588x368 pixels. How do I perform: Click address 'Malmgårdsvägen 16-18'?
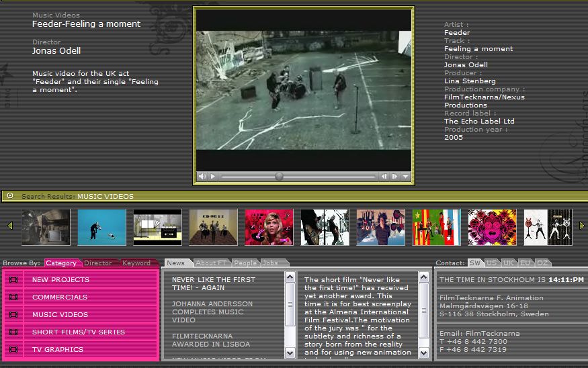tap(484, 306)
